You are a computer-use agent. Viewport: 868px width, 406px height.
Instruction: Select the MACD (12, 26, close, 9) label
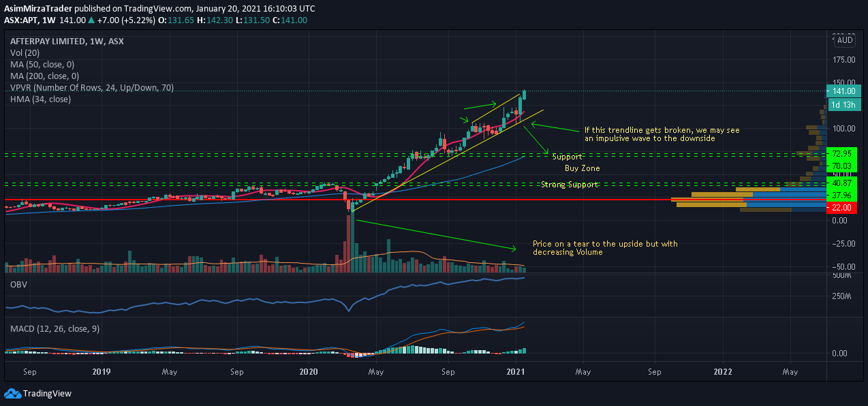pyautogui.click(x=55, y=329)
